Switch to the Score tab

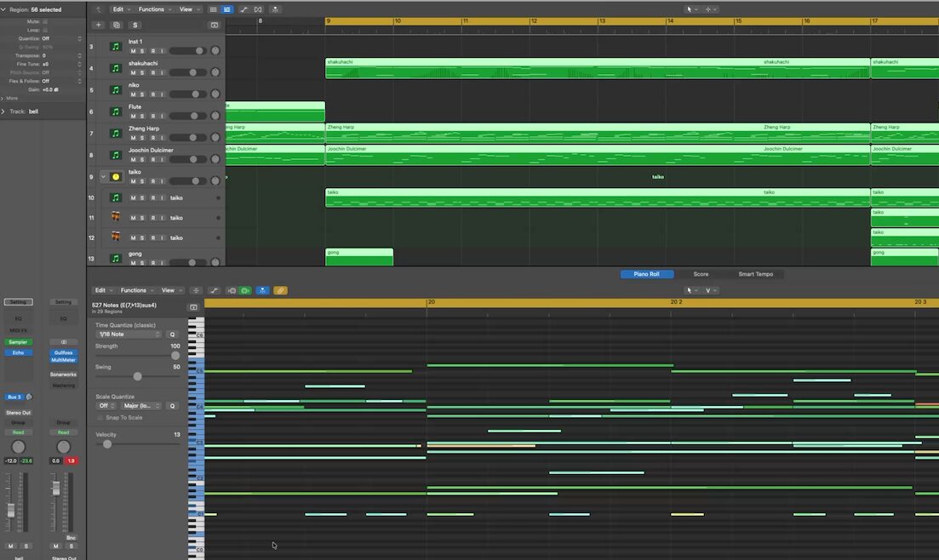pos(701,274)
